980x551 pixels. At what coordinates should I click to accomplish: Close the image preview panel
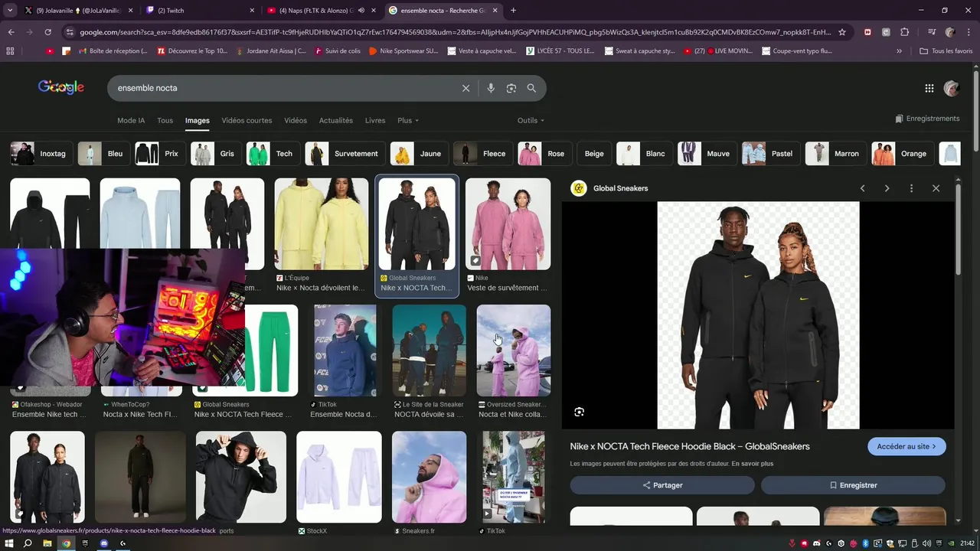tap(936, 188)
